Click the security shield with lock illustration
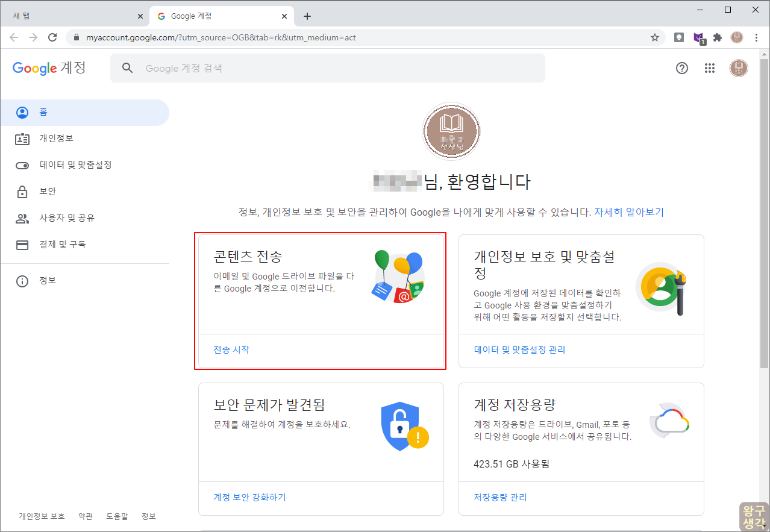This screenshot has height=532, width=770. coord(404,425)
